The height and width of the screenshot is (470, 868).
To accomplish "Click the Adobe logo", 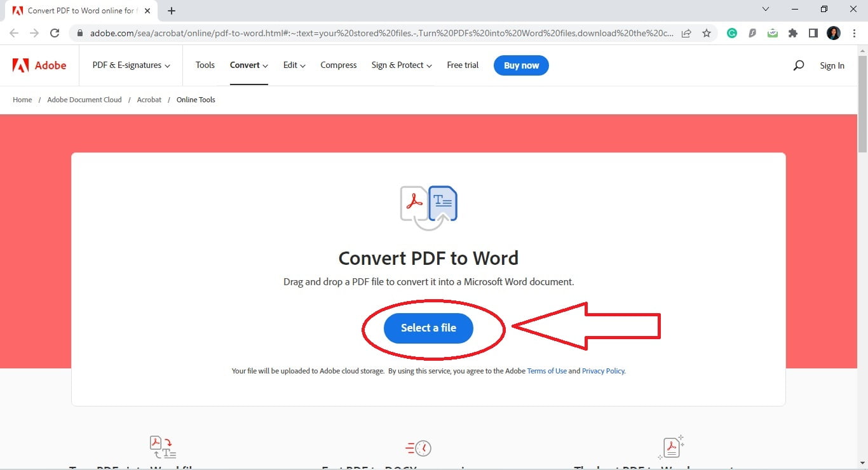I will click(x=39, y=65).
